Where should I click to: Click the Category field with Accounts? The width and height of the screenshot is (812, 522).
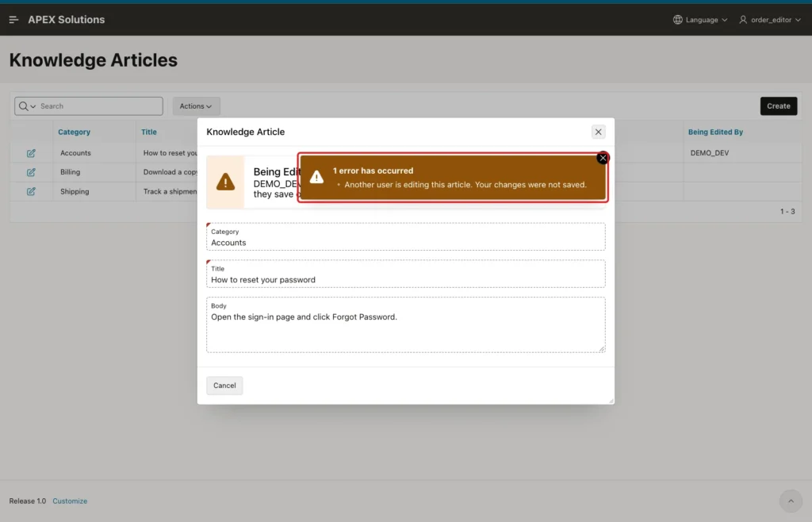pyautogui.click(x=405, y=237)
